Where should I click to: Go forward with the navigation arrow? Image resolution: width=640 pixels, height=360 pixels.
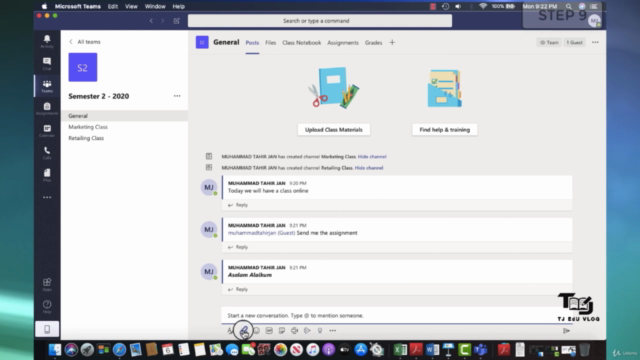pos(162,21)
